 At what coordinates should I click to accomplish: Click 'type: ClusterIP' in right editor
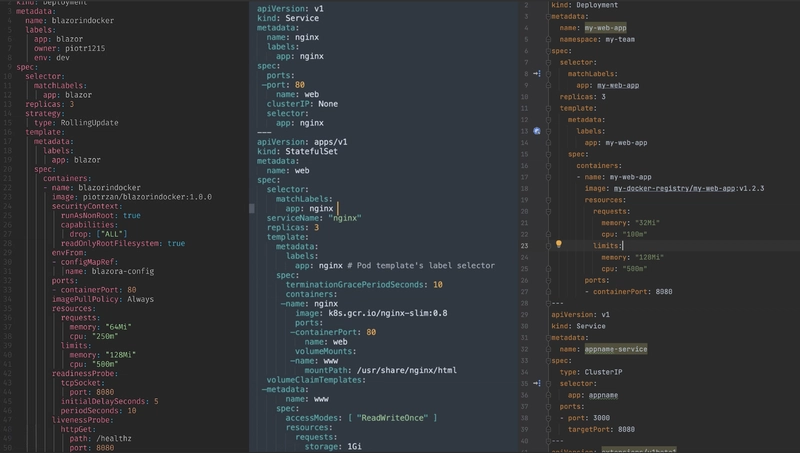(x=591, y=372)
